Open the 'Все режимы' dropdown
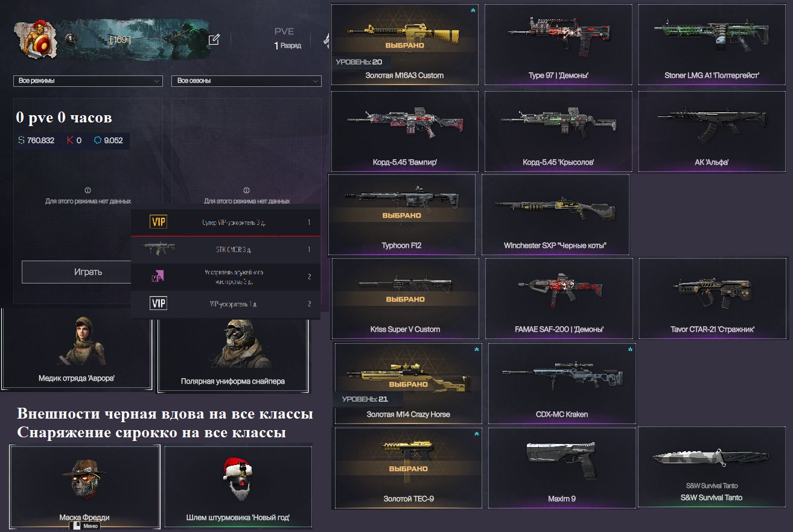Image resolution: width=793 pixels, height=532 pixels. click(88, 81)
